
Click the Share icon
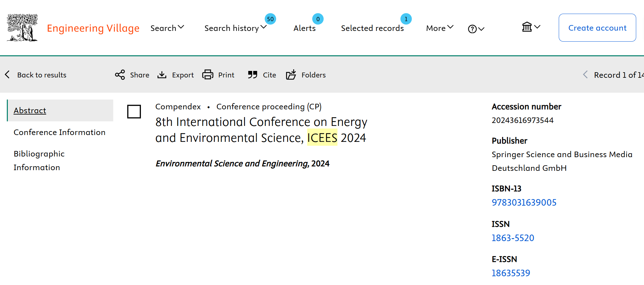click(x=120, y=75)
